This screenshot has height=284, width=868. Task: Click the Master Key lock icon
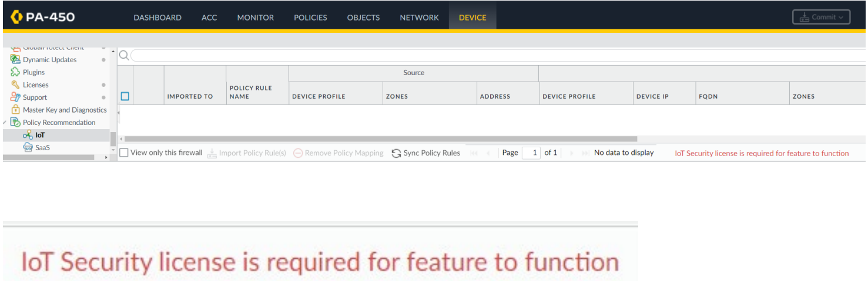coord(15,110)
